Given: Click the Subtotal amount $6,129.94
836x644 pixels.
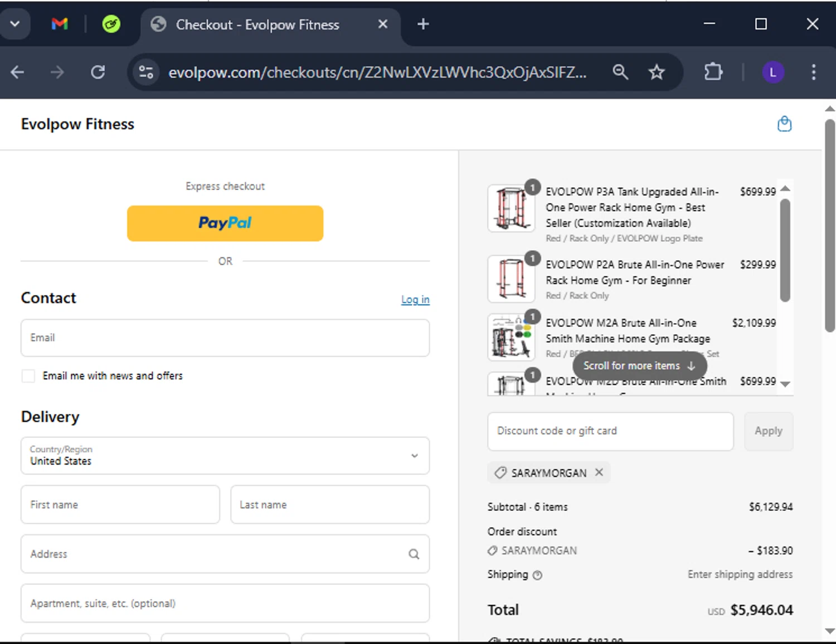Looking at the screenshot, I should pos(771,507).
